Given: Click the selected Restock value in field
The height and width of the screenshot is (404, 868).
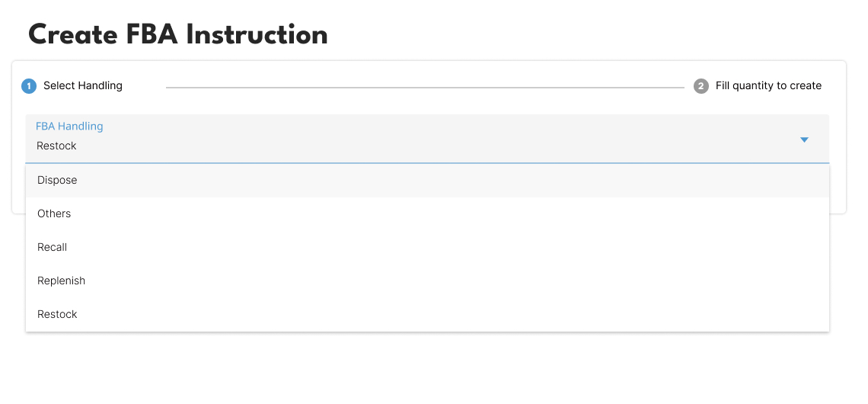Looking at the screenshot, I should point(57,146).
